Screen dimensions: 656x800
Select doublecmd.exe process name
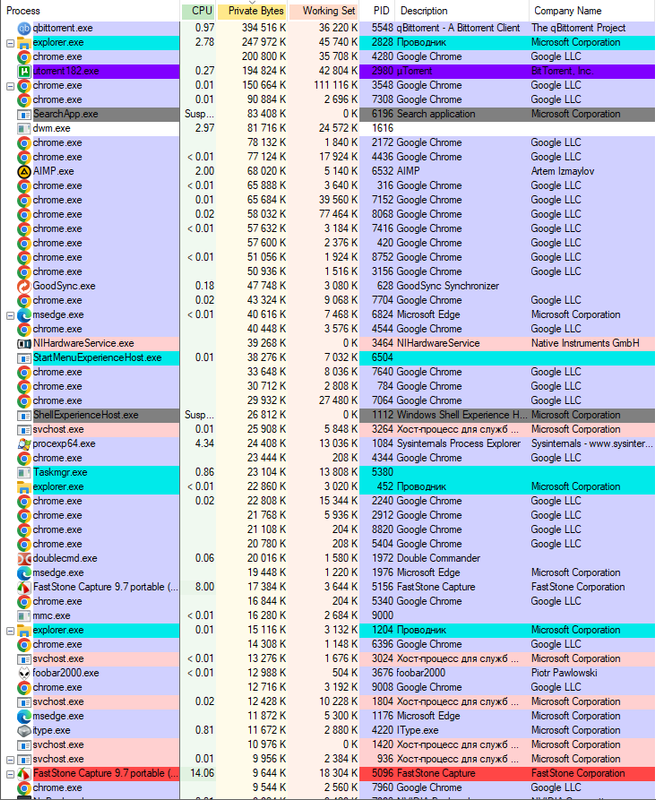(65, 558)
